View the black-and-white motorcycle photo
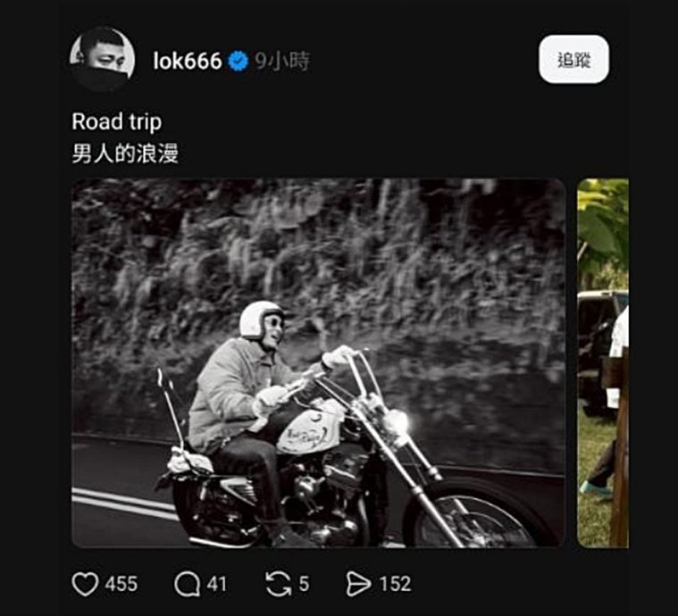 (318, 362)
